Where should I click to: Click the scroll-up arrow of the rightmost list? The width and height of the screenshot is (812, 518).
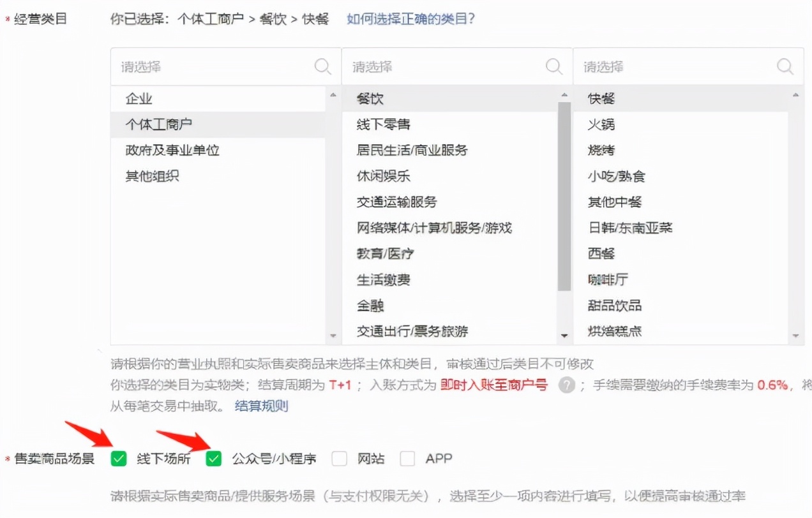(796, 93)
